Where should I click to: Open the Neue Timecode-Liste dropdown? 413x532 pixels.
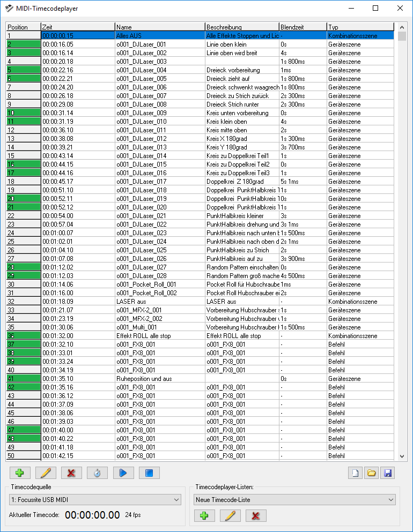coord(295,499)
